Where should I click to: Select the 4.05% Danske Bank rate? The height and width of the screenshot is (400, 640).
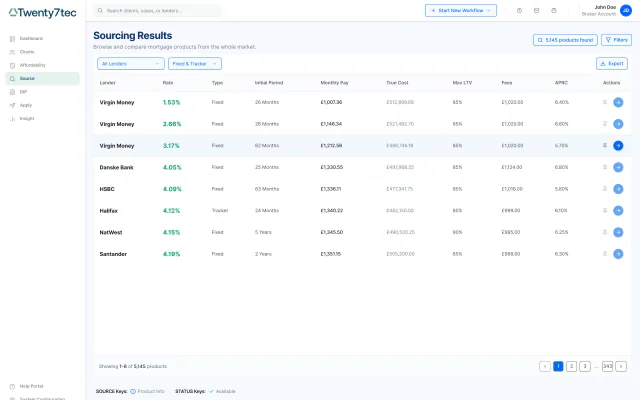(x=172, y=167)
